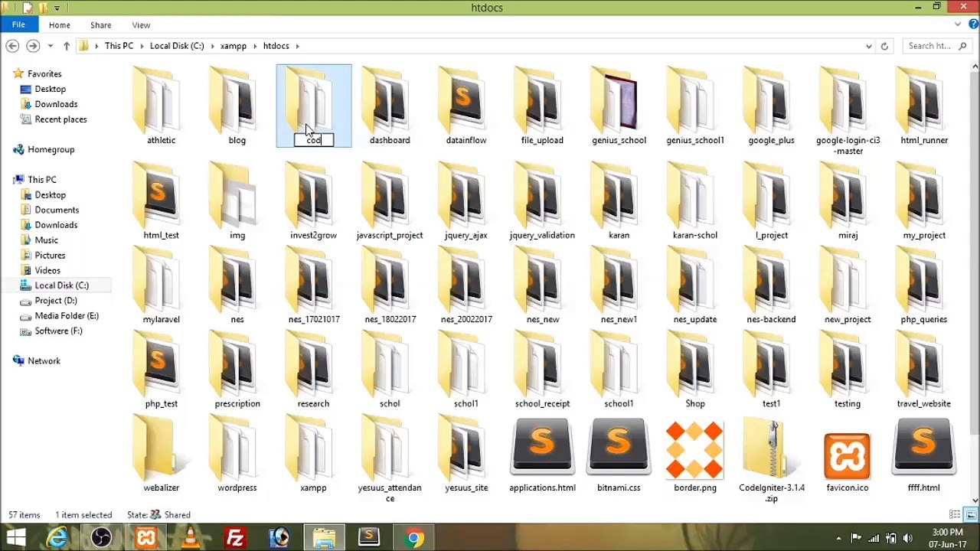The image size is (980, 551).
Task: Switch to large icons view toggle
Action: click(x=970, y=515)
